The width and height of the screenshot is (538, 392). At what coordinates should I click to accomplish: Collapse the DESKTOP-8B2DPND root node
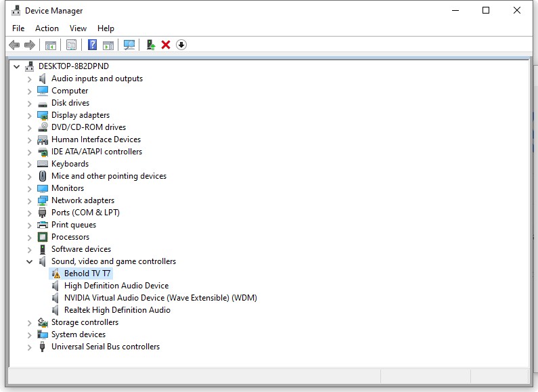pos(16,66)
